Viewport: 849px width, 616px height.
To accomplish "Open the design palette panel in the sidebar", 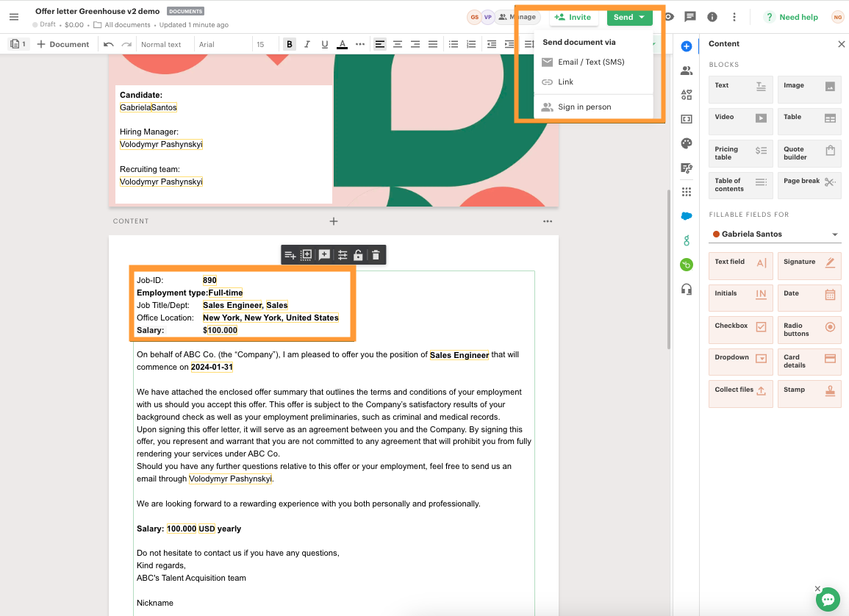I will point(687,143).
